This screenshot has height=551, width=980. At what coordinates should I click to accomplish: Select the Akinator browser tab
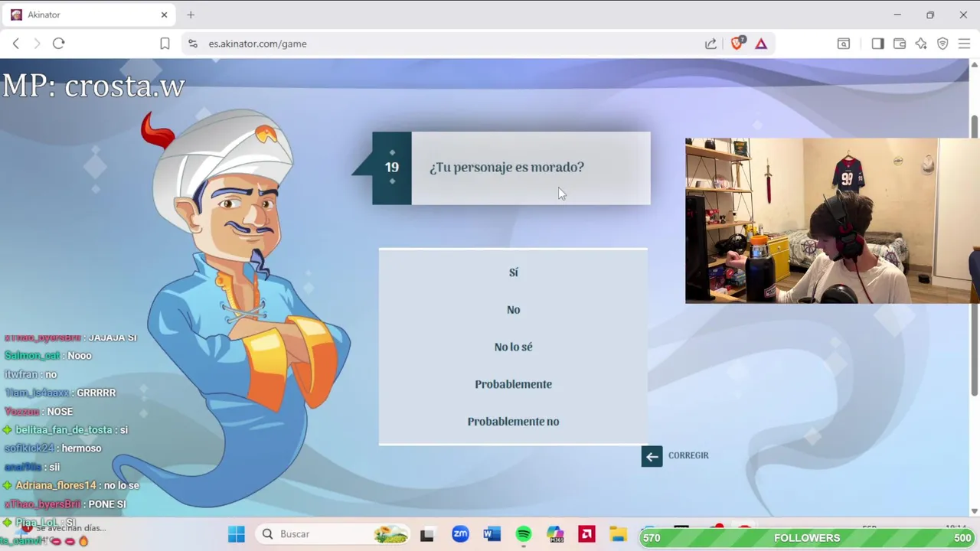(x=88, y=15)
